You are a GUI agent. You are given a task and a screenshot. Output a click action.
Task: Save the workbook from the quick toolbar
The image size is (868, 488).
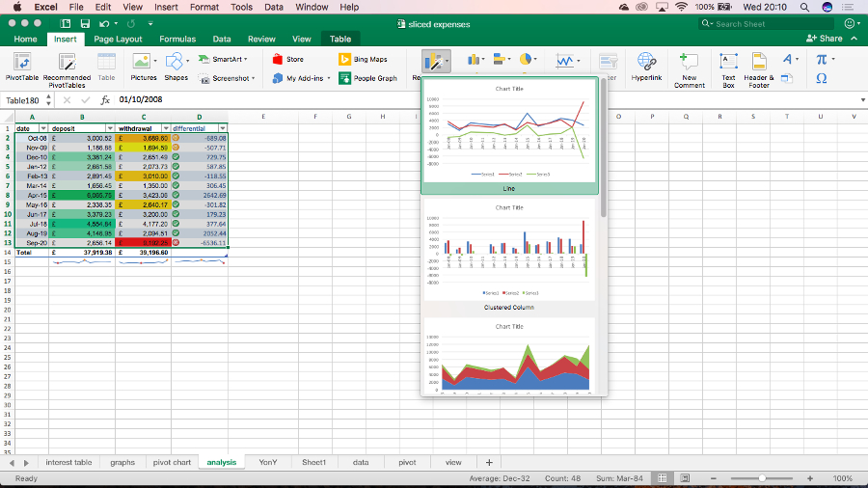click(x=85, y=24)
